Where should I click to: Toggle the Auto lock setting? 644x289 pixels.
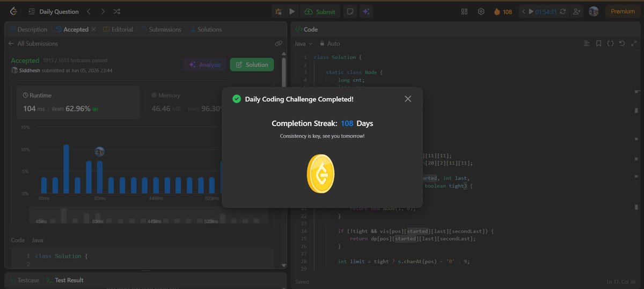[x=330, y=44]
